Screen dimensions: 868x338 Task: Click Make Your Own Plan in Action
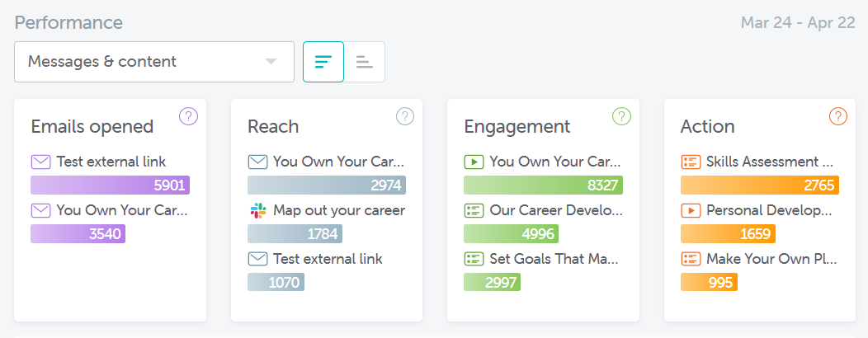[x=771, y=259]
